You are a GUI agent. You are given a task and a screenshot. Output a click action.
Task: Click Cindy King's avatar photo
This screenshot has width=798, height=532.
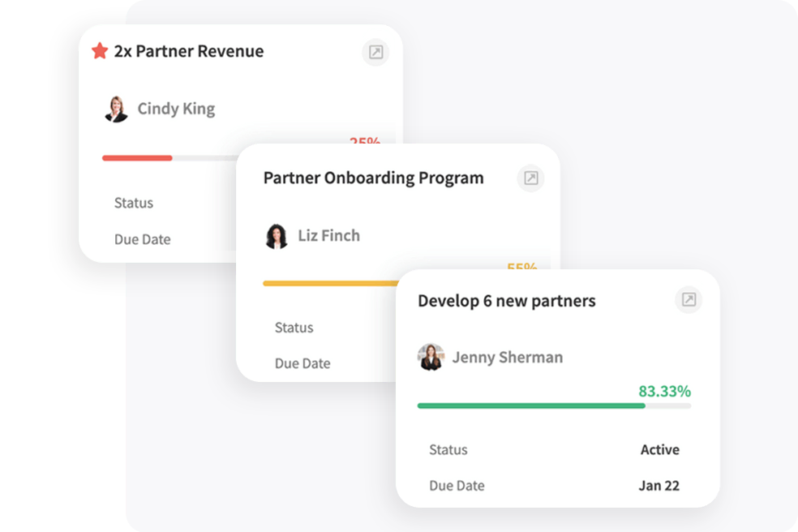tap(116, 109)
